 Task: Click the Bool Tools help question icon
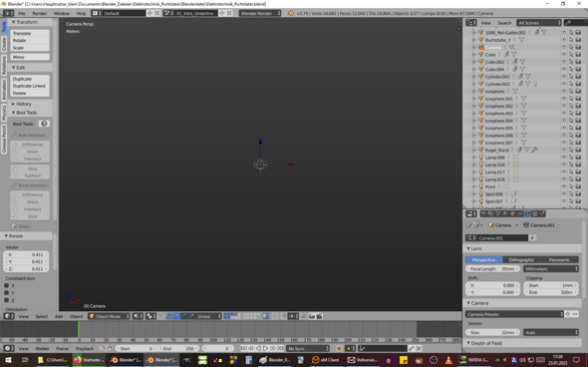[44, 124]
